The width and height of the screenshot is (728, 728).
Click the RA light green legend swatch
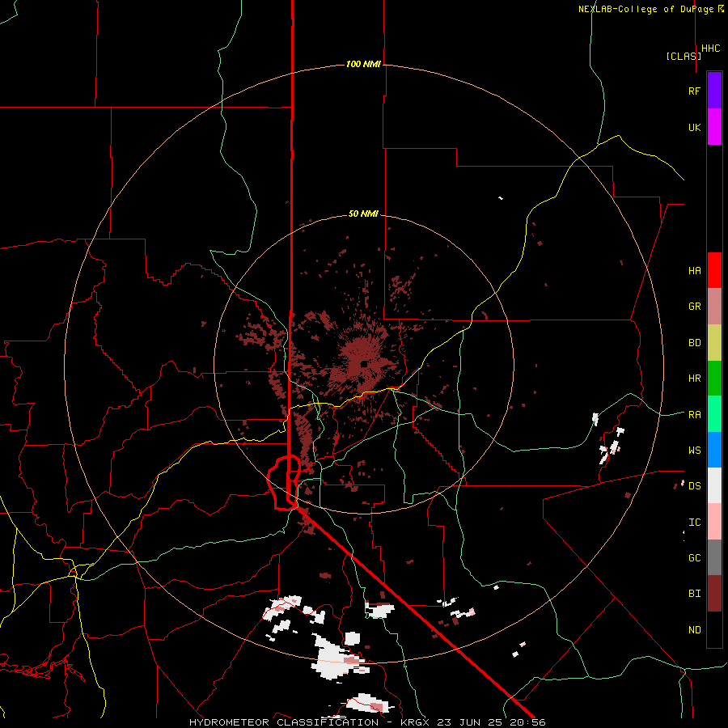[714, 414]
